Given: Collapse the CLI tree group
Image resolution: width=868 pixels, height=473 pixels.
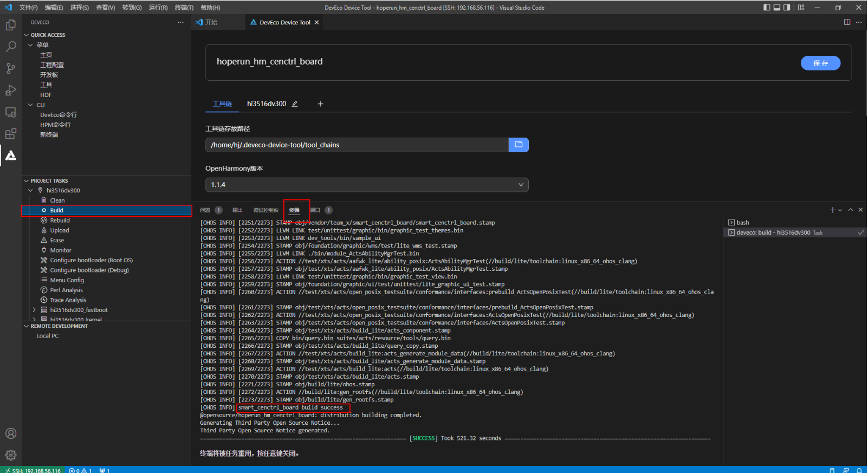Looking at the screenshot, I should tap(31, 105).
